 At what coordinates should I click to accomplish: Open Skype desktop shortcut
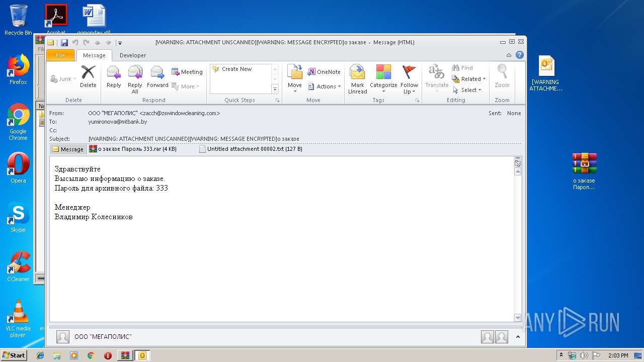[18, 217]
